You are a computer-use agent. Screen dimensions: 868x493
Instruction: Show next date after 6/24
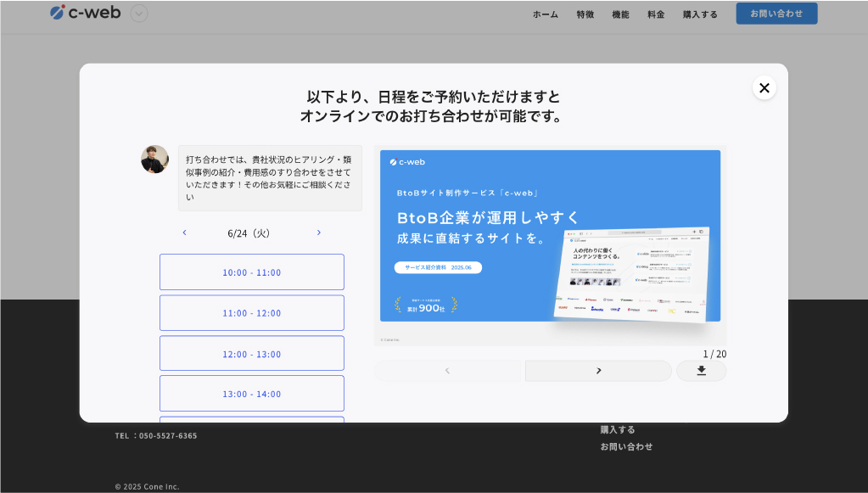click(x=319, y=232)
